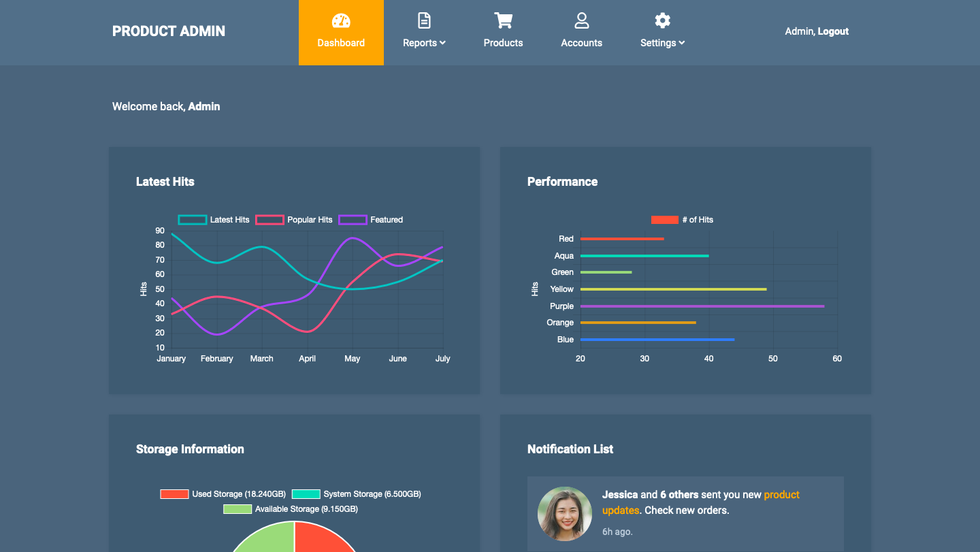The image size is (980, 552).
Task: Toggle '# of Hits' legend in Performance chart
Action: (x=682, y=220)
